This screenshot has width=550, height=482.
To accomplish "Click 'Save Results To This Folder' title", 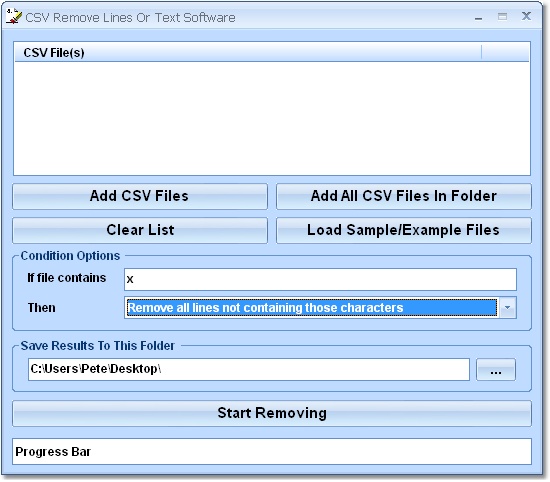I will point(98,346).
